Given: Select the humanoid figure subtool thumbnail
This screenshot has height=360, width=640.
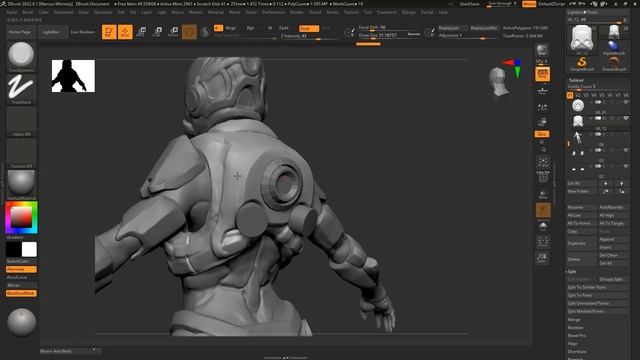Looking at the screenshot, I should coord(578,138).
